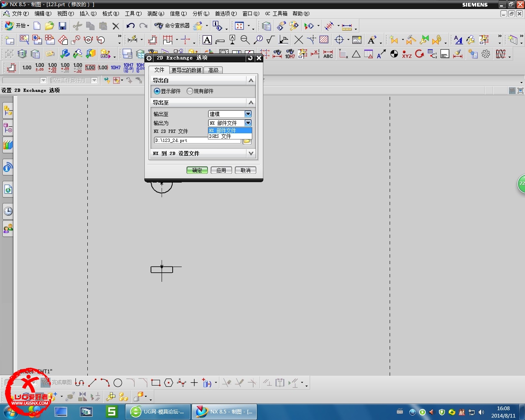Open 命令查找器 command finder

172,26
